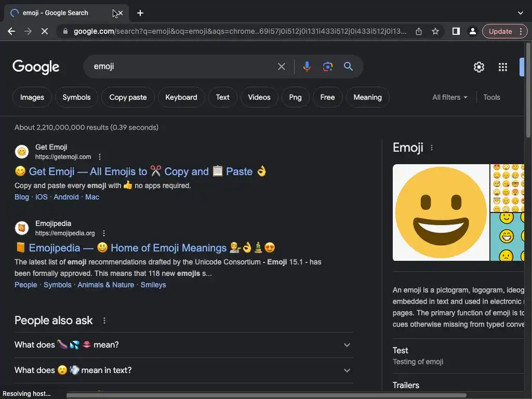The height and width of the screenshot is (399, 532).
Task: Click the Get Emoji site favicon
Action: [22, 152]
